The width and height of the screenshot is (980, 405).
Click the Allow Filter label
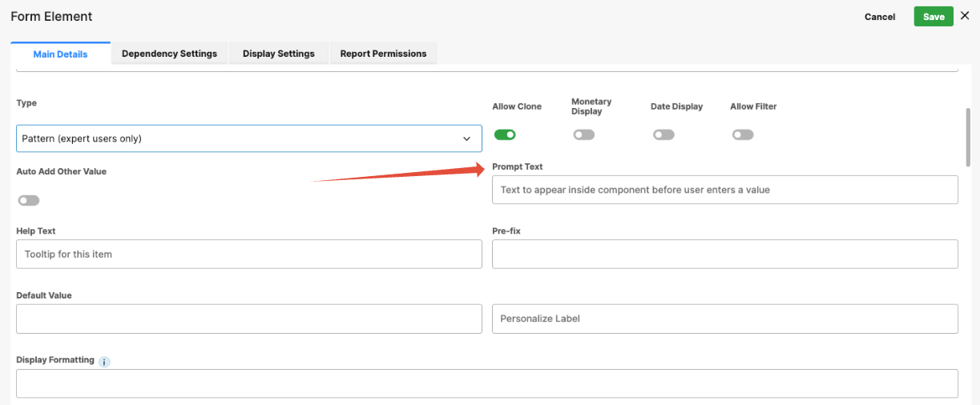click(754, 106)
